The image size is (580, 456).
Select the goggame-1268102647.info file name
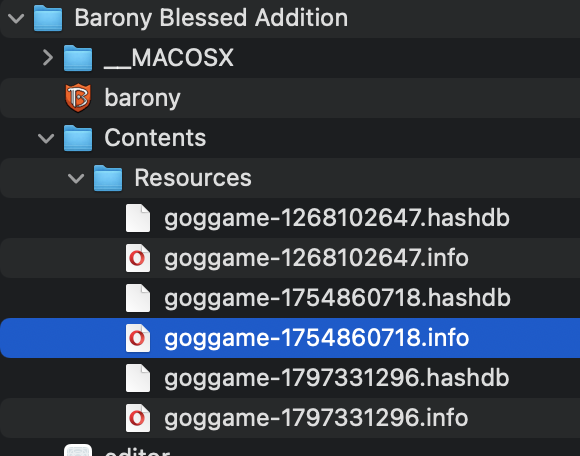(317, 258)
